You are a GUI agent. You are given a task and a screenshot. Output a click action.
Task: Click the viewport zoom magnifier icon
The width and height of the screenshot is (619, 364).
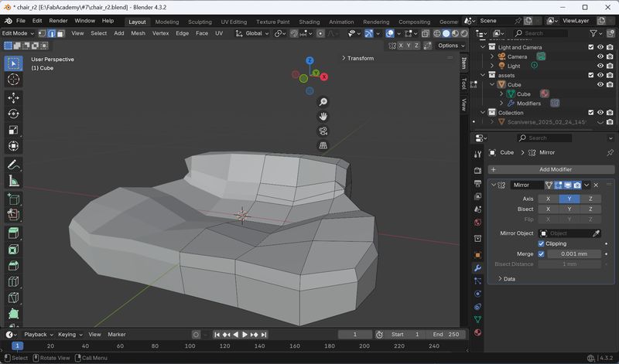(x=323, y=102)
